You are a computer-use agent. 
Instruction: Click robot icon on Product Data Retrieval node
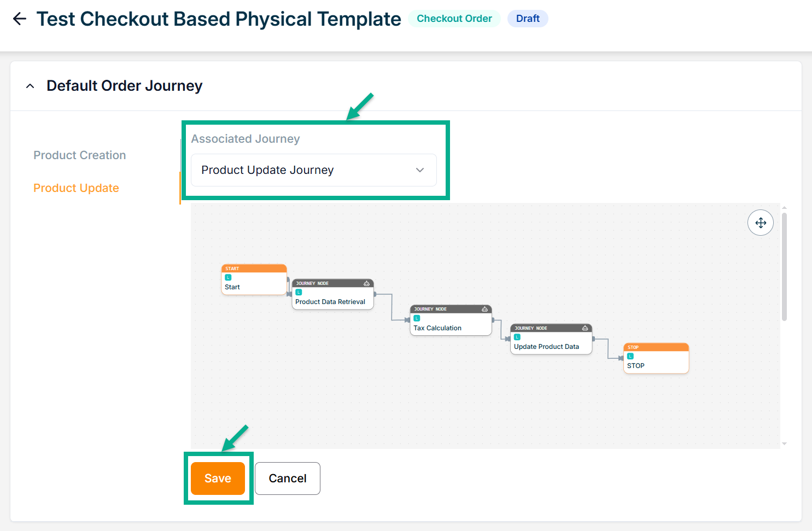coord(367,283)
